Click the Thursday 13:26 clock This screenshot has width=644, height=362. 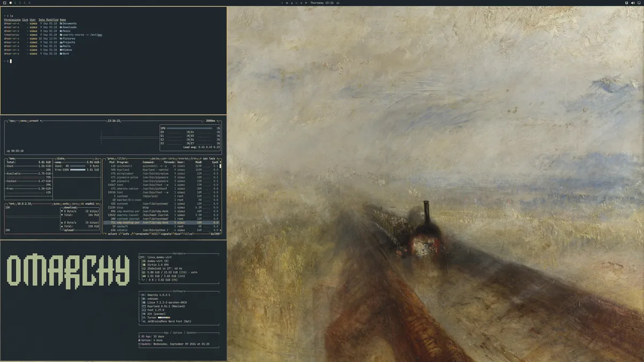tap(322, 3)
